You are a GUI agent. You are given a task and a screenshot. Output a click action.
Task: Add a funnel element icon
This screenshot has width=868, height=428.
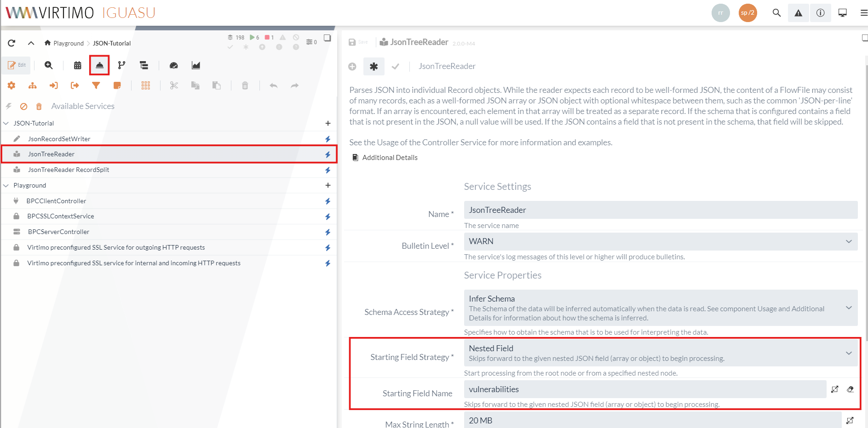pyautogui.click(x=96, y=86)
